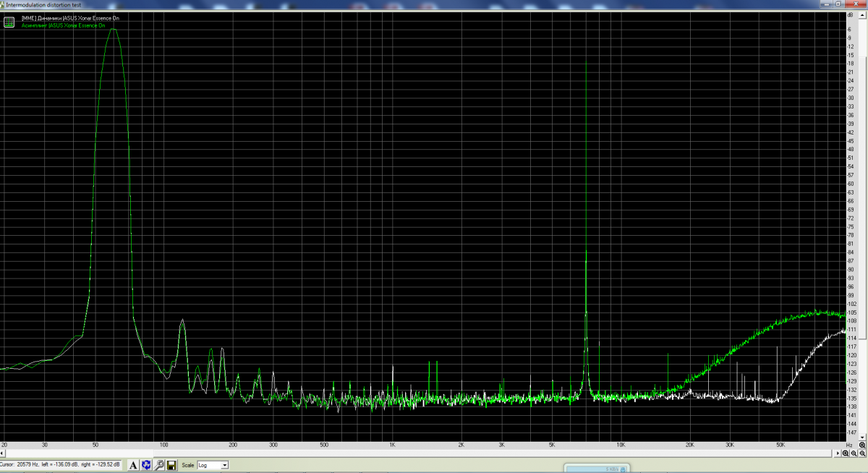
Task: Click the '-90' dB axis label
Action: click(x=851, y=269)
